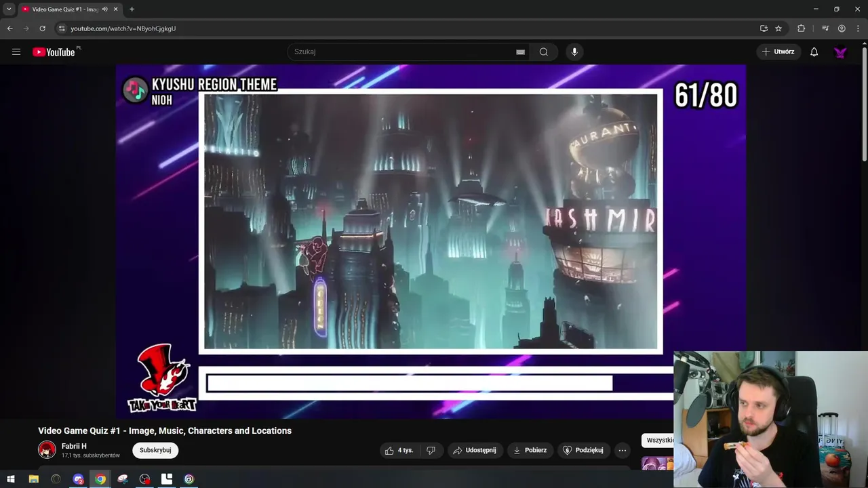
Task: Download the video via Pobierz
Action: tap(530, 450)
